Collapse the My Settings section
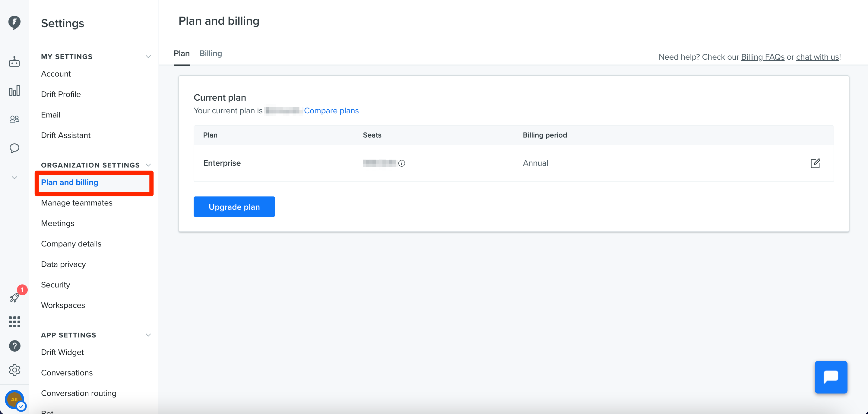 pos(148,57)
